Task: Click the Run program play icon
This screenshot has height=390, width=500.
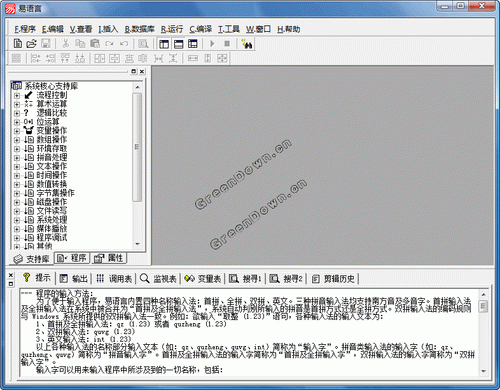Action: (x=212, y=44)
